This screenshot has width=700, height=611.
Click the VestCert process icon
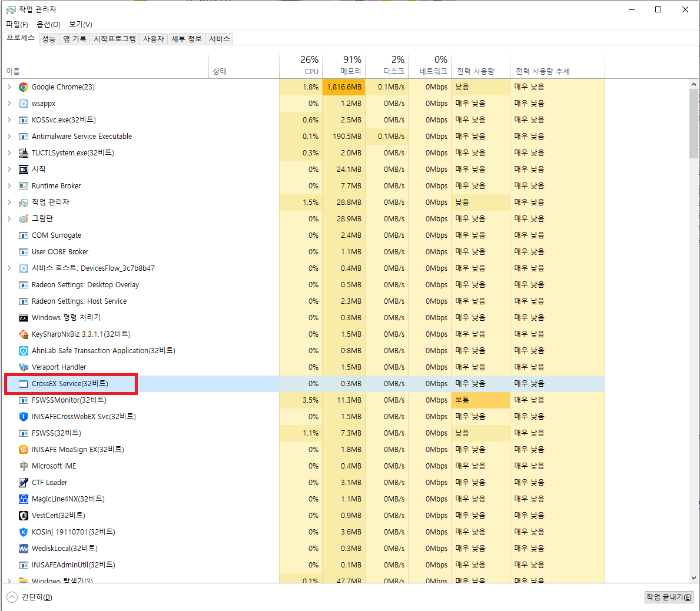(x=23, y=516)
